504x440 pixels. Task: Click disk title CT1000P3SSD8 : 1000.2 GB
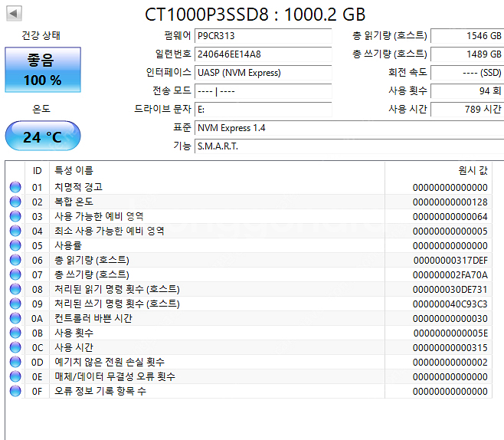click(x=255, y=15)
